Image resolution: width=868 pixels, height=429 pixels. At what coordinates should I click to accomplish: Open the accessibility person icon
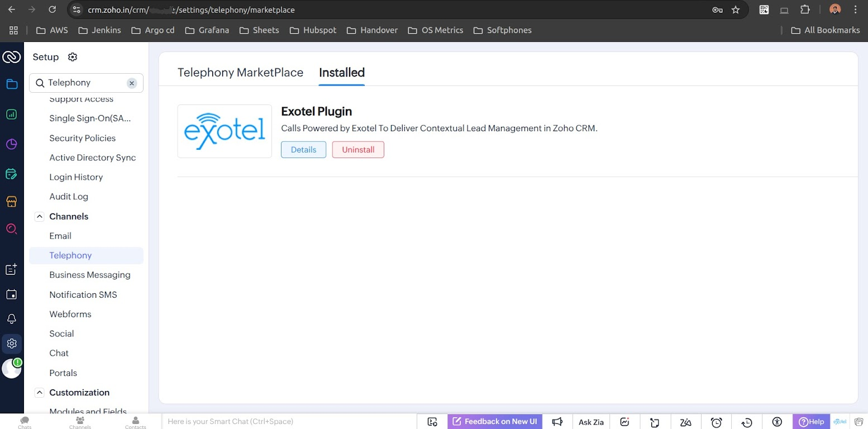(777, 422)
